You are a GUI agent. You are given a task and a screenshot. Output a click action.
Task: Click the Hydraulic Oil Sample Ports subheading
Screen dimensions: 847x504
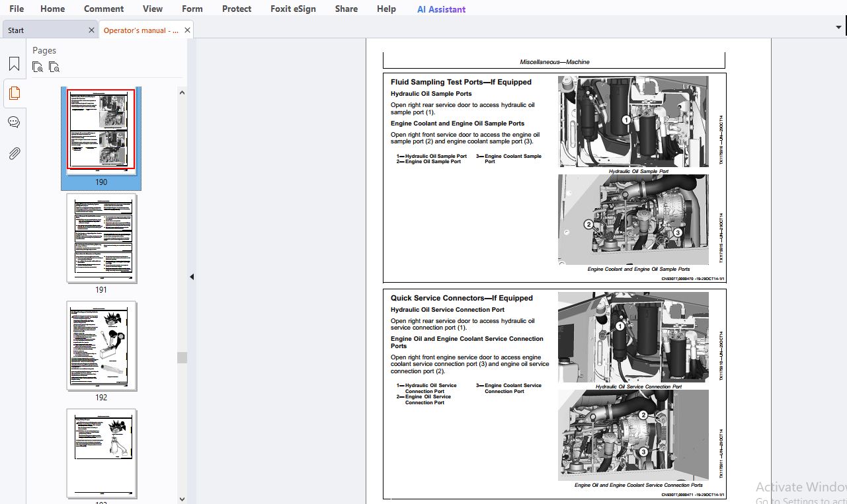click(431, 94)
